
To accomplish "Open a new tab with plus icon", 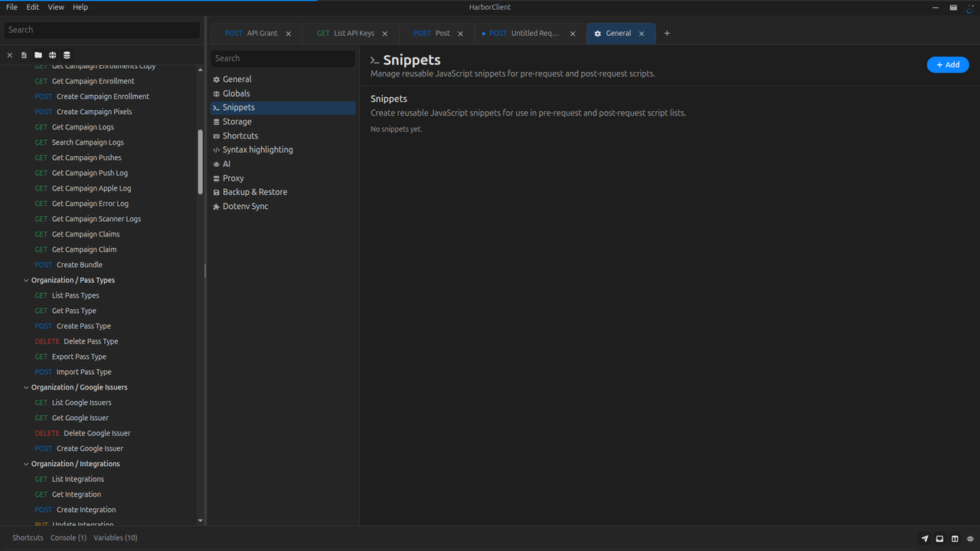I will (x=667, y=34).
